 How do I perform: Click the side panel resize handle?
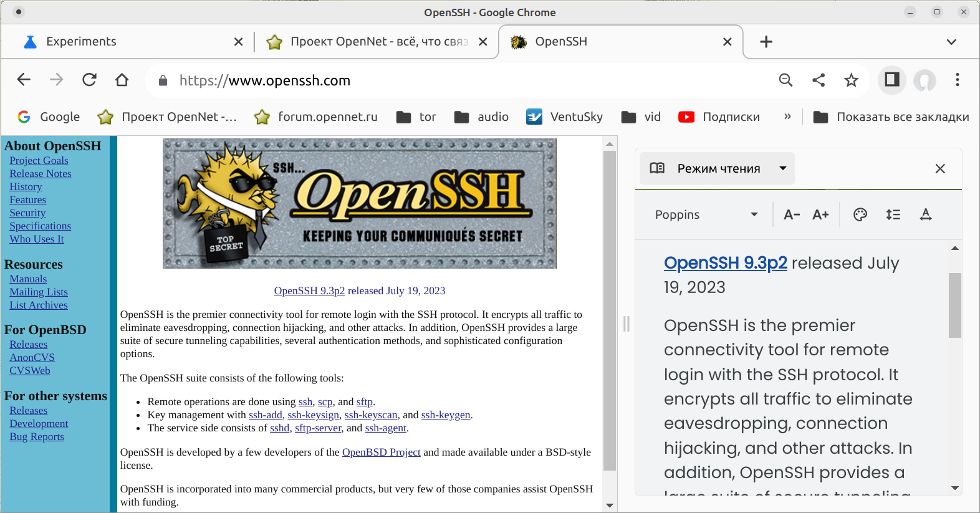pyautogui.click(x=627, y=324)
